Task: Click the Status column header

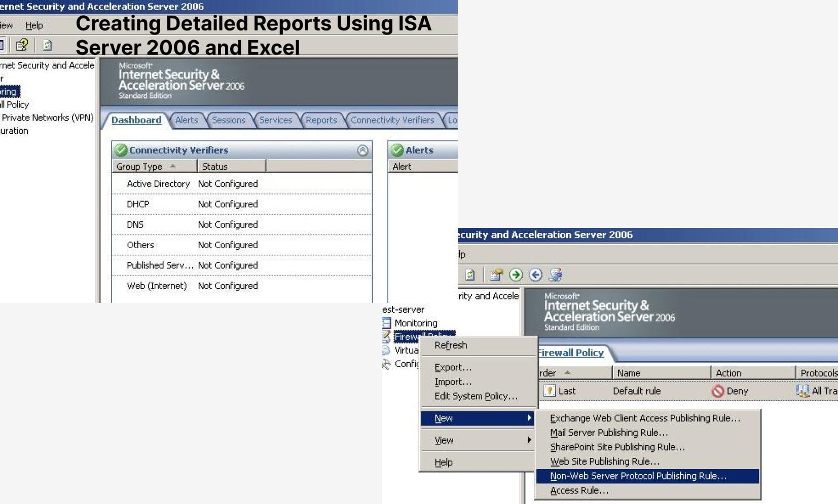Action: click(231, 167)
